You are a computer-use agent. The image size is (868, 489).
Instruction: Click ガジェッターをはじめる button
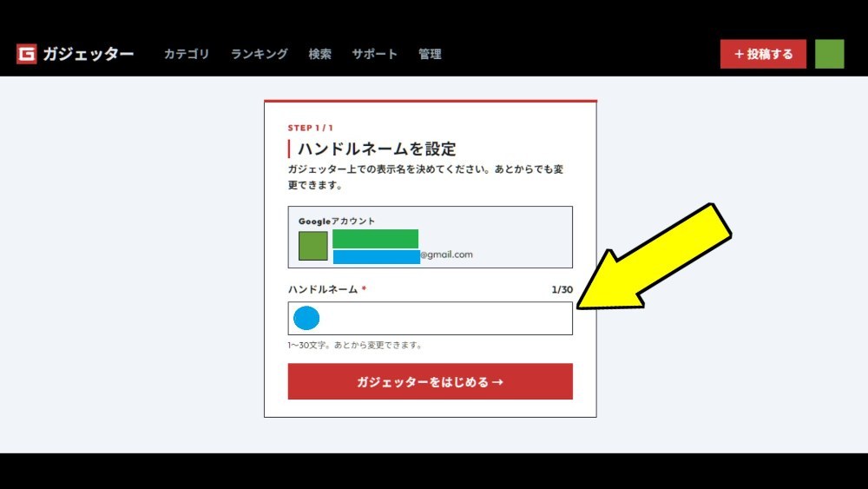pos(431,381)
